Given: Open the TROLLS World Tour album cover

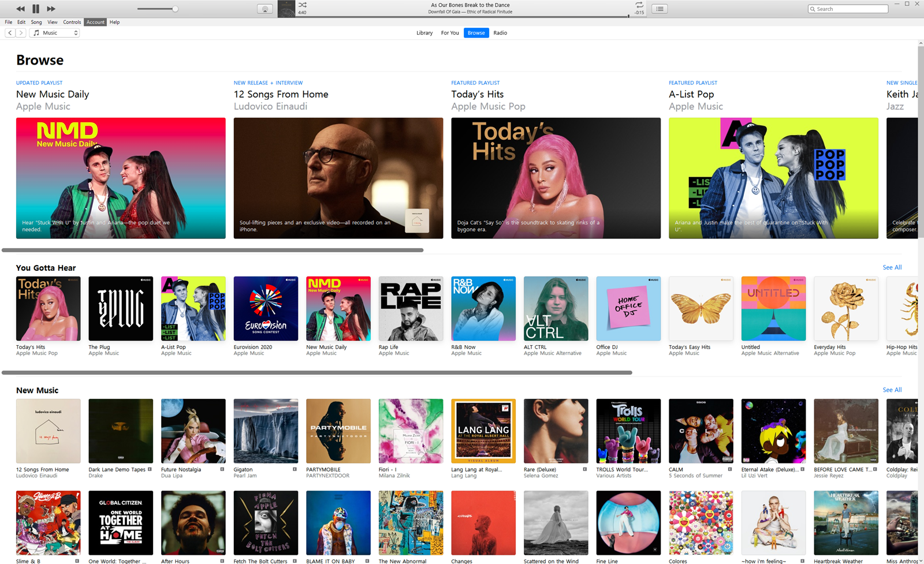Looking at the screenshot, I should click(x=628, y=431).
